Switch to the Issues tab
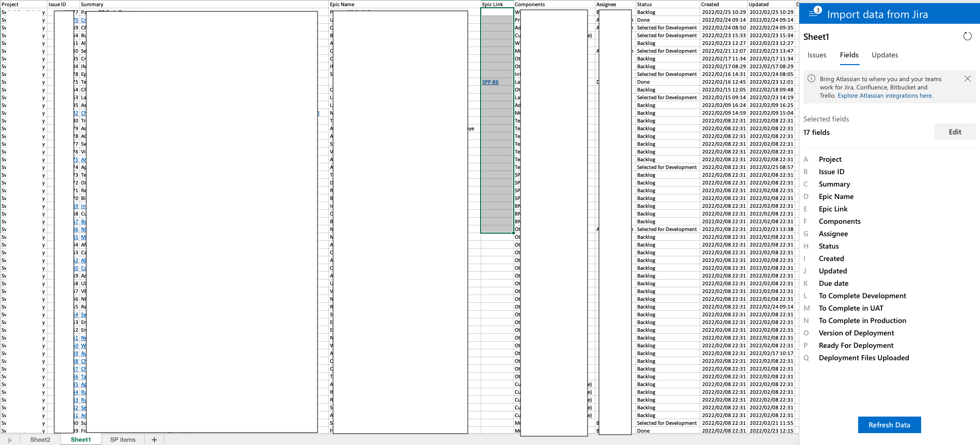980x445 pixels. 817,55
